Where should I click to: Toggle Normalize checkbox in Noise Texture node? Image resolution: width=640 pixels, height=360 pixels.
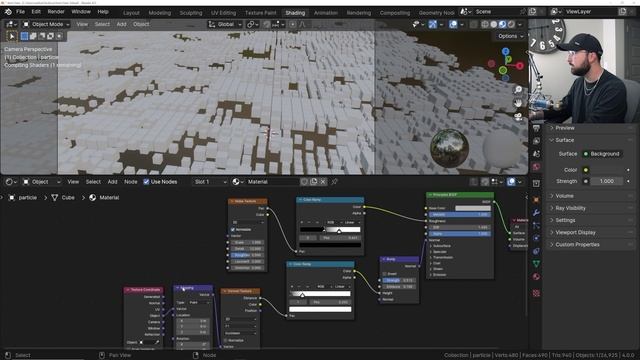(233, 229)
